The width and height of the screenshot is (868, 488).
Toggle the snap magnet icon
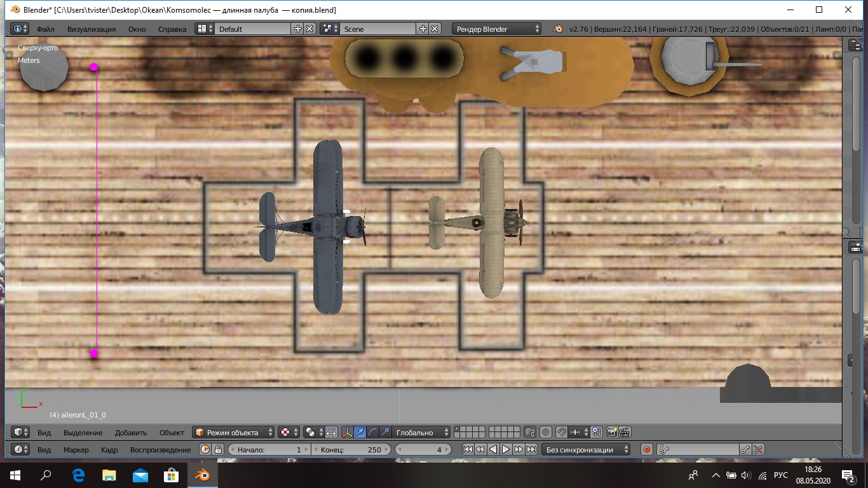pyautogui.click(x=562, y=432)
